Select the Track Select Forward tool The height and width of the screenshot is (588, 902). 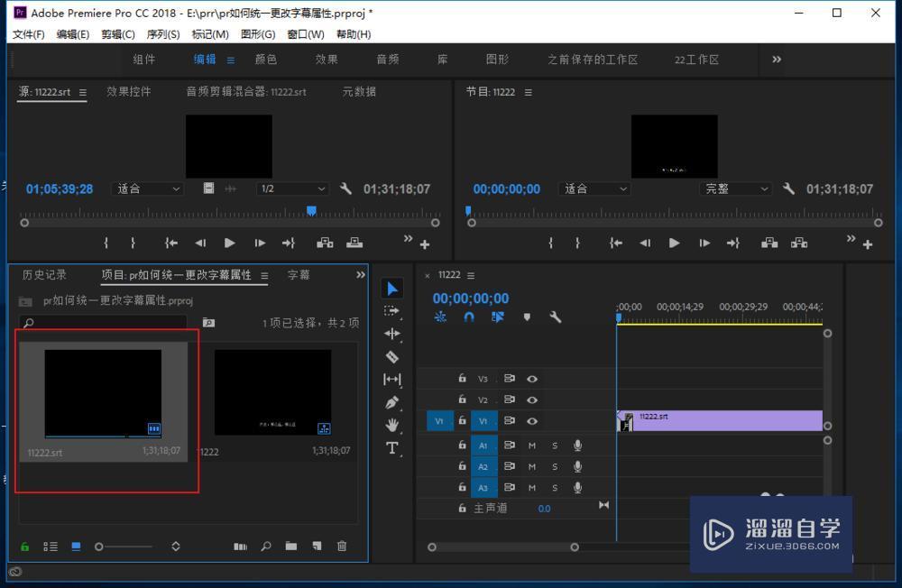click(391, 311)
